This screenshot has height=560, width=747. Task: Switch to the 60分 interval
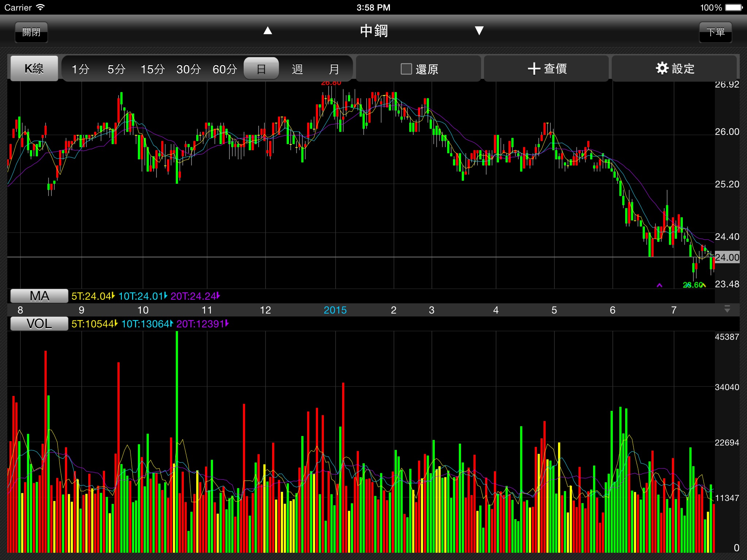pyautogui.click(x=225, y=69)
